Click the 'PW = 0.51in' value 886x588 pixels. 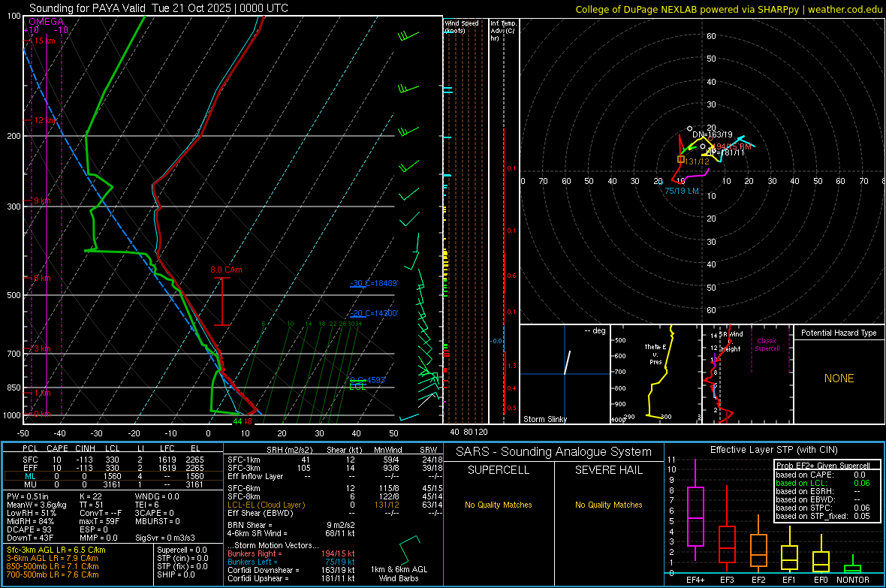28,496
